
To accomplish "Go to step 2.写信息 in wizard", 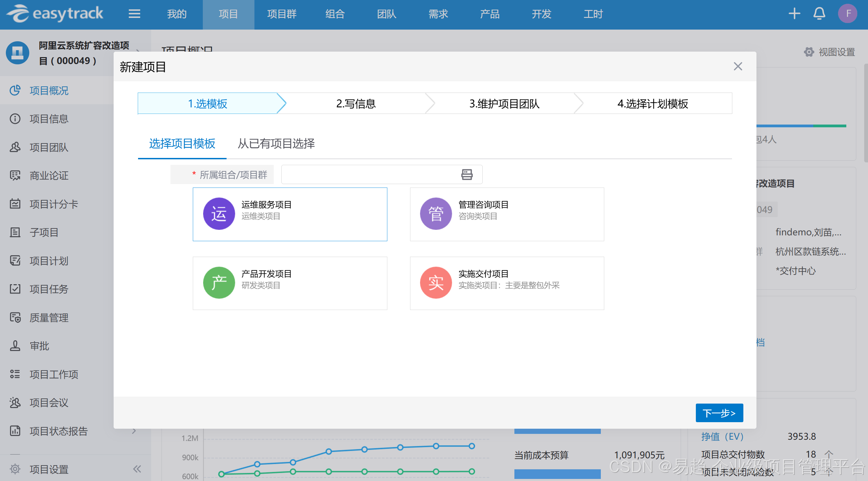I will pos(356,104).
